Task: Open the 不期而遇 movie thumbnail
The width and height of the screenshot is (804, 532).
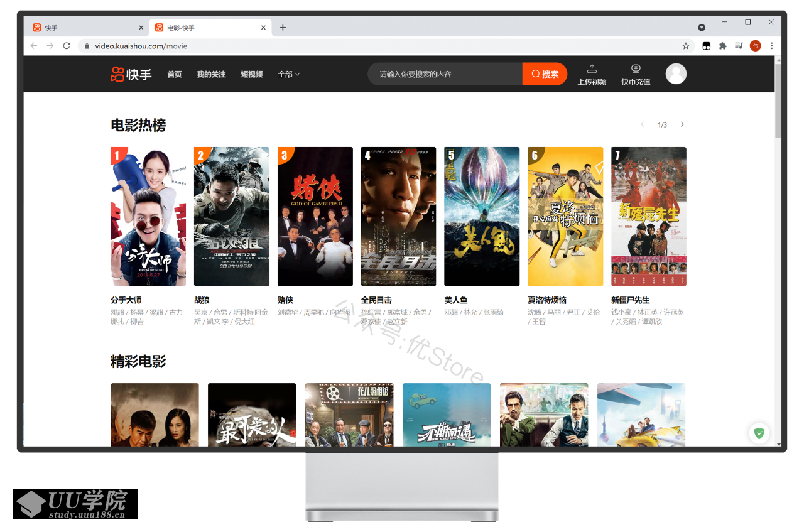Action: (447, 415)
